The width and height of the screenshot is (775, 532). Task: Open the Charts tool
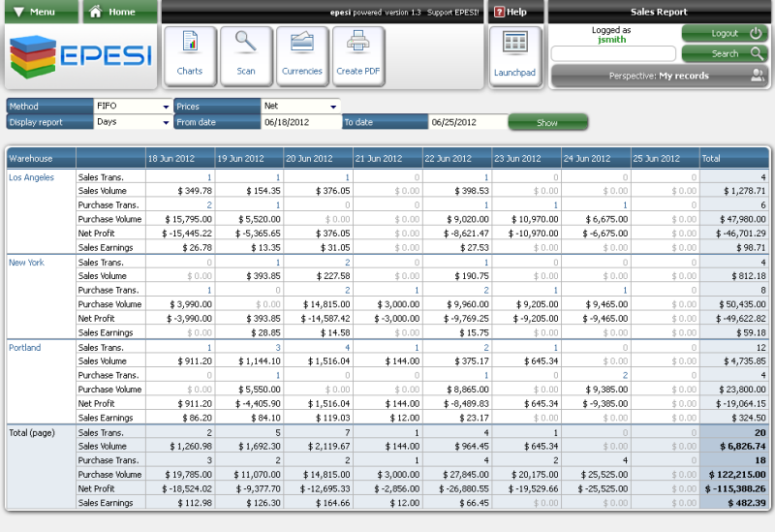(x=190, y=55)
